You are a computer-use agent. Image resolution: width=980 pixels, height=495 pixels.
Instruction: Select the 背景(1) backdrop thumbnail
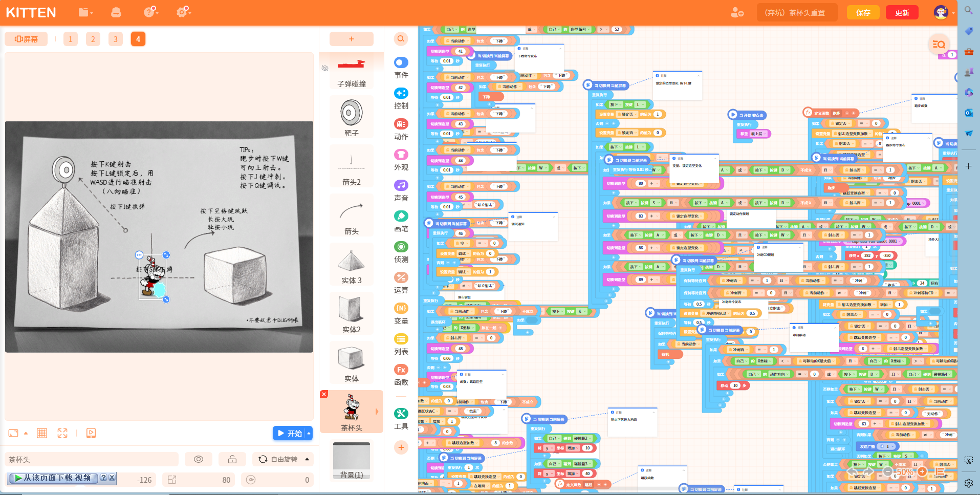click(352, 461)
